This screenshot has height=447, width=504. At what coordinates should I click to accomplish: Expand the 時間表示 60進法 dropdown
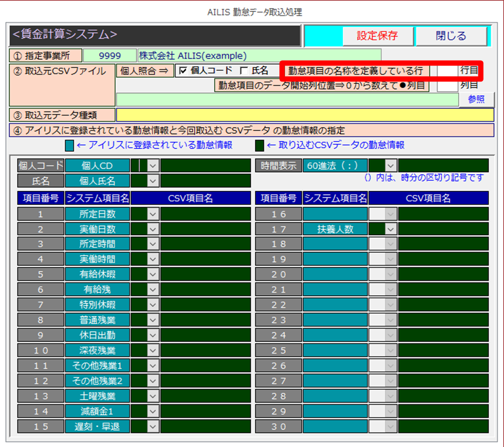coord(390,166)
